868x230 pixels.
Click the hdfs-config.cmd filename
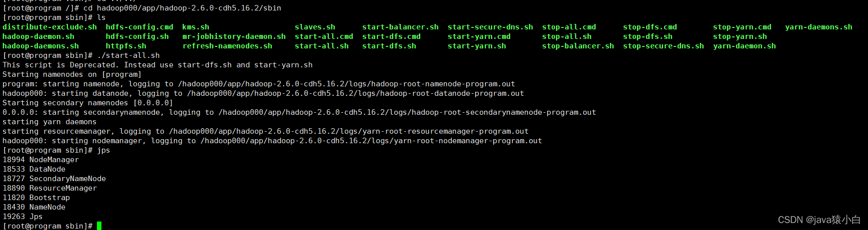pos(139,27)
